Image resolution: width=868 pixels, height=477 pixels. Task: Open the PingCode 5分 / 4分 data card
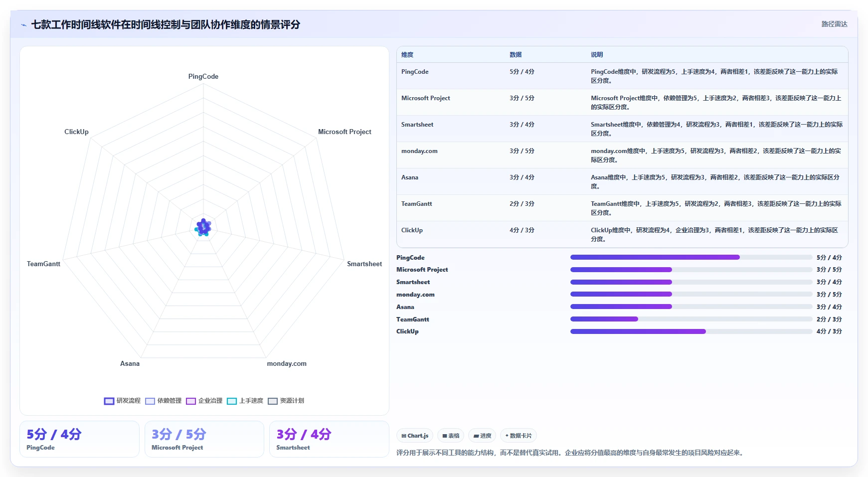tap(79, 439)
